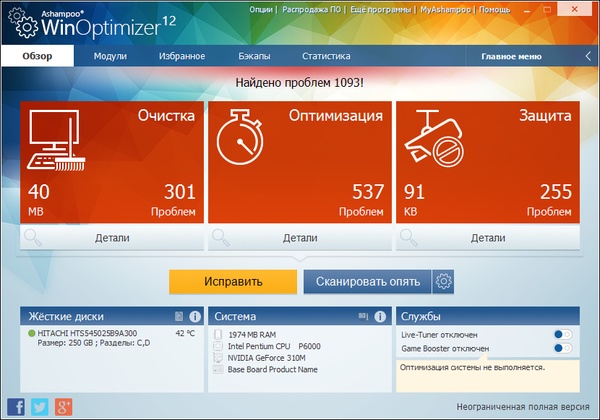
Task: Open scan settings gear next to Сканировать опять
Action: (x=444, y=281)
